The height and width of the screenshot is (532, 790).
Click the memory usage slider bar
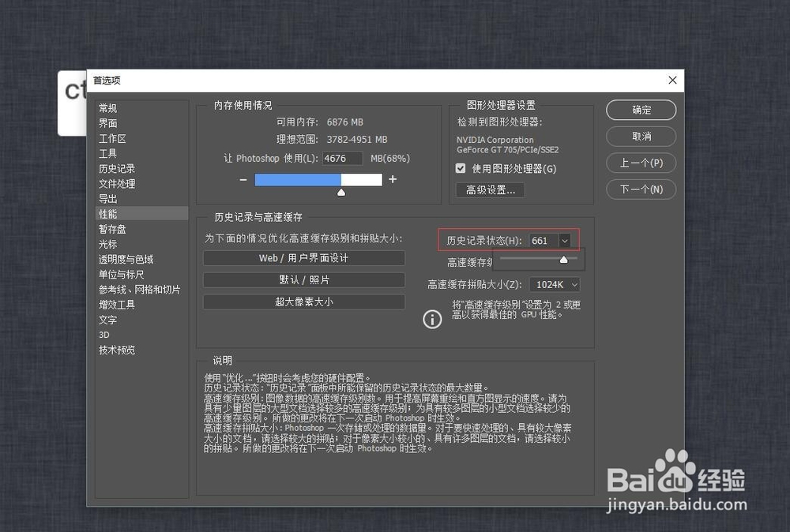pyautogui.click(x=318, y=180)
